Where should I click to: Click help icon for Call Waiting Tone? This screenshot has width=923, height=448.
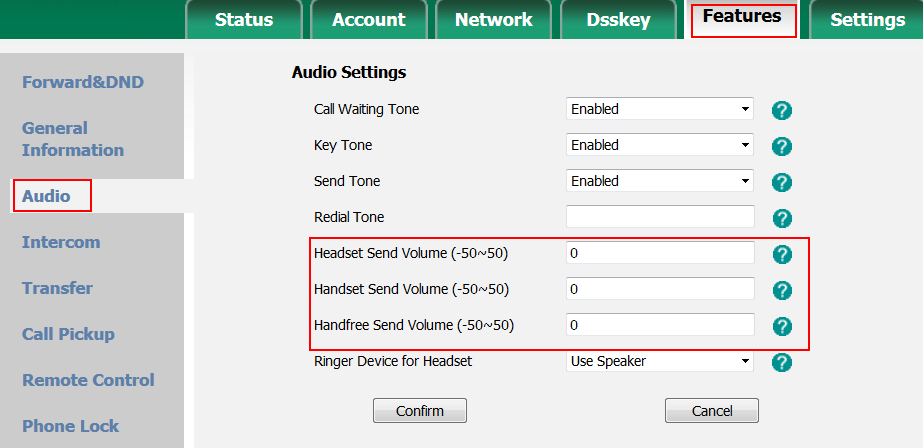(782, 110)
